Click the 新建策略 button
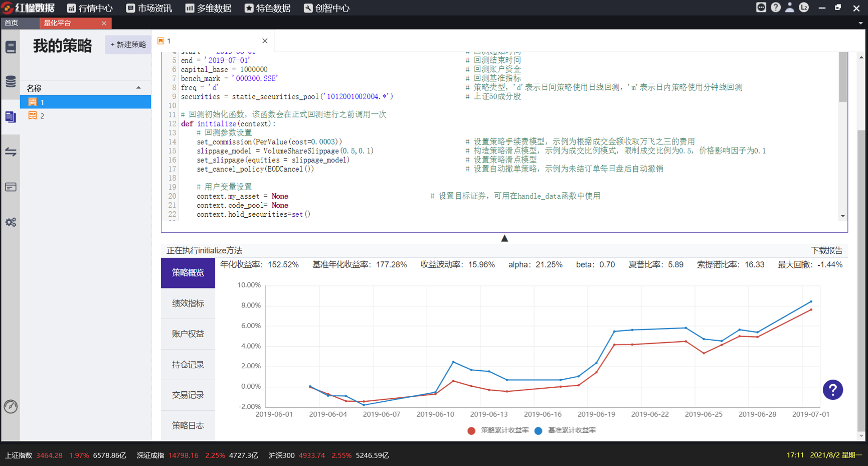 pyautogui.click(x=128, y=45)
